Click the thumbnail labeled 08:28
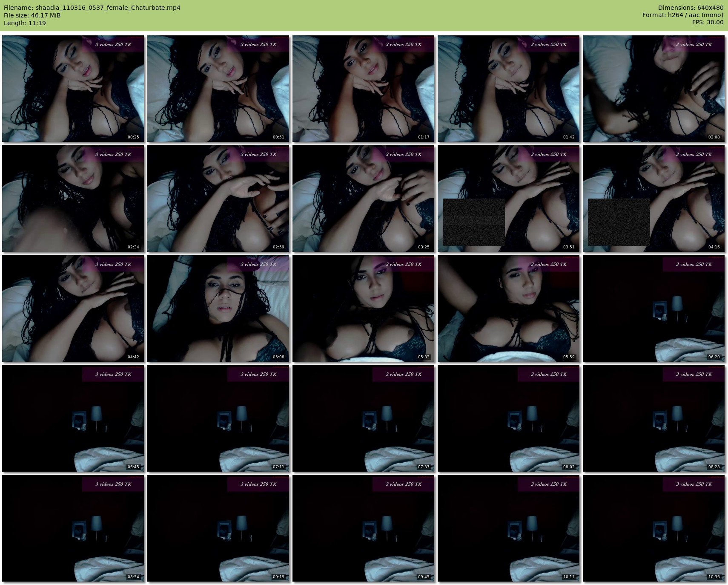 tap(654, 418)
